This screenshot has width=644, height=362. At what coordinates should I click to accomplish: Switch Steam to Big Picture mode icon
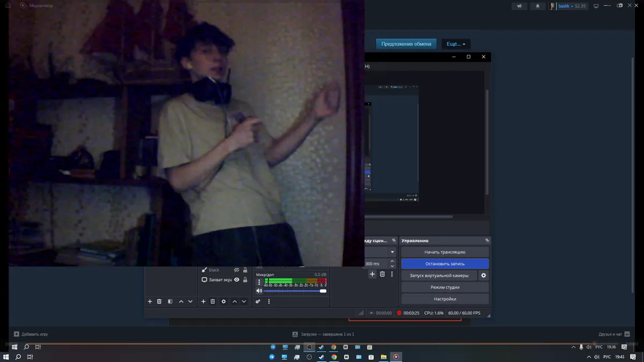point(596,6)
